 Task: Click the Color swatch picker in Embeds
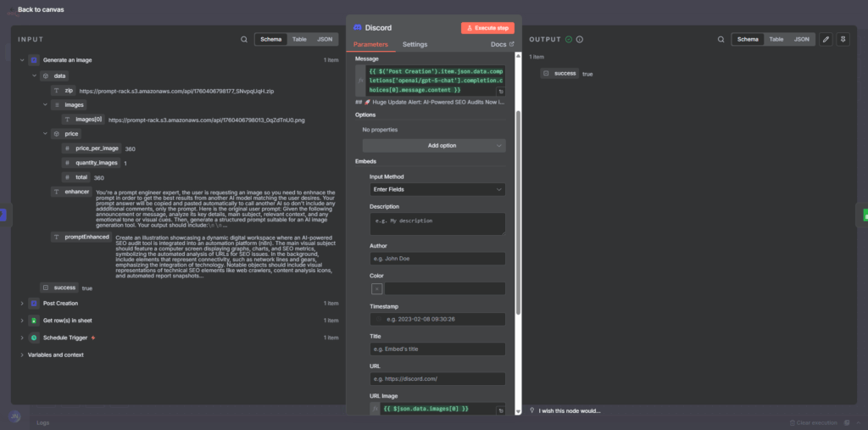[x=376, y=288]
